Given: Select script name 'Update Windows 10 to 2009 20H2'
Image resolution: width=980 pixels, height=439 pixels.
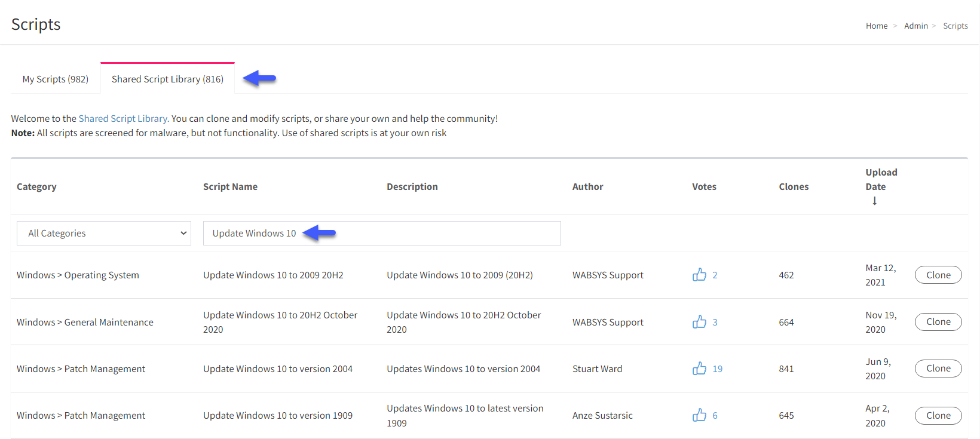Looking at the screenshot, I should tap(273, 275).
